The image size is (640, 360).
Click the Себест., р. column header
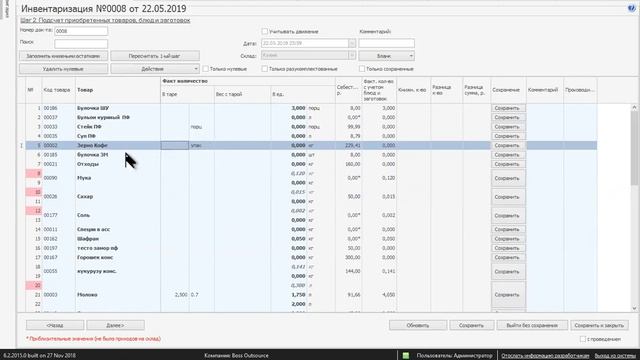(348, 90)
